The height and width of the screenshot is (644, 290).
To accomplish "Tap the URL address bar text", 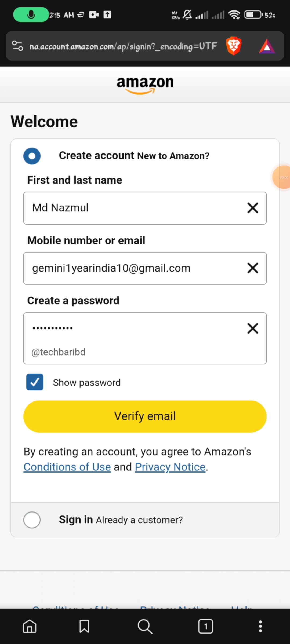I will (123, 46).
